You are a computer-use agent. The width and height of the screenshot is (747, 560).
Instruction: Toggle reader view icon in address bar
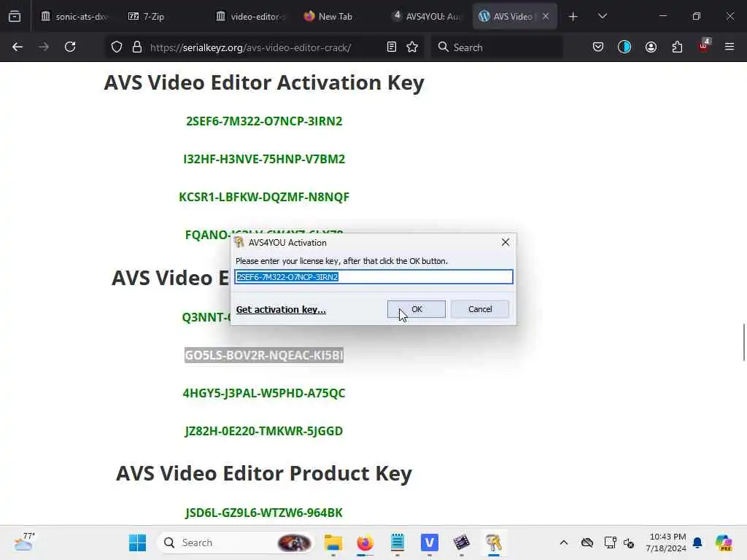(392, 47)
